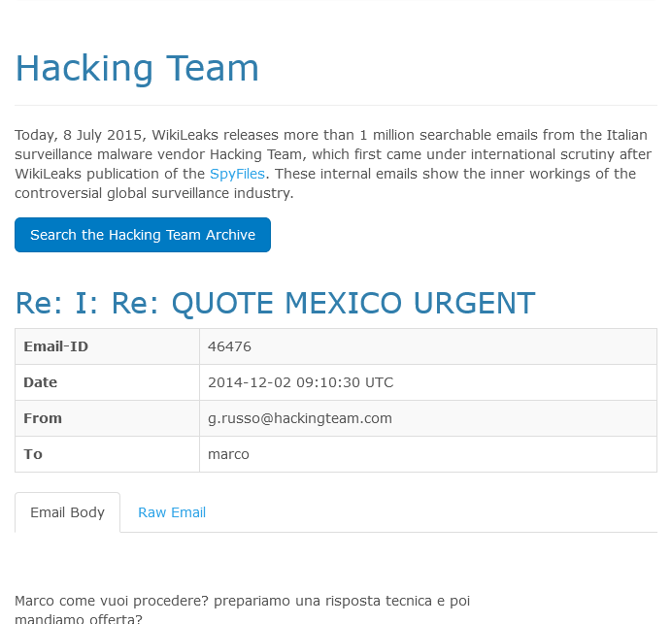Click sender g.russo@hackingteam.com
672x624 pixels.
click(x=300, y=418)
